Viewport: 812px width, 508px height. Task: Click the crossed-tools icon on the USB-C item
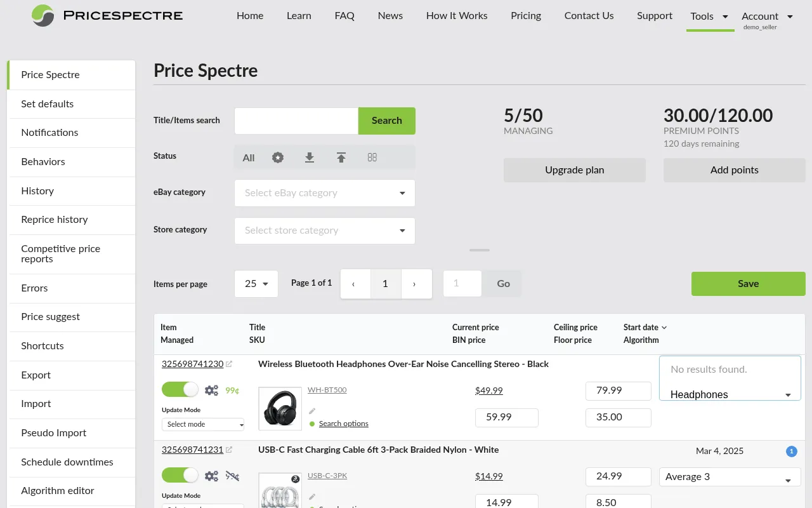(232, 475)
